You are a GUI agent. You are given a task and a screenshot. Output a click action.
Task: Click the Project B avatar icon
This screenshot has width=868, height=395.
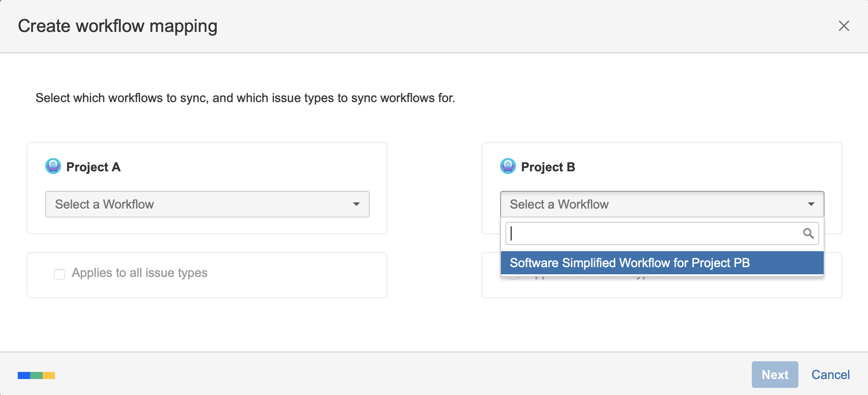508,166
